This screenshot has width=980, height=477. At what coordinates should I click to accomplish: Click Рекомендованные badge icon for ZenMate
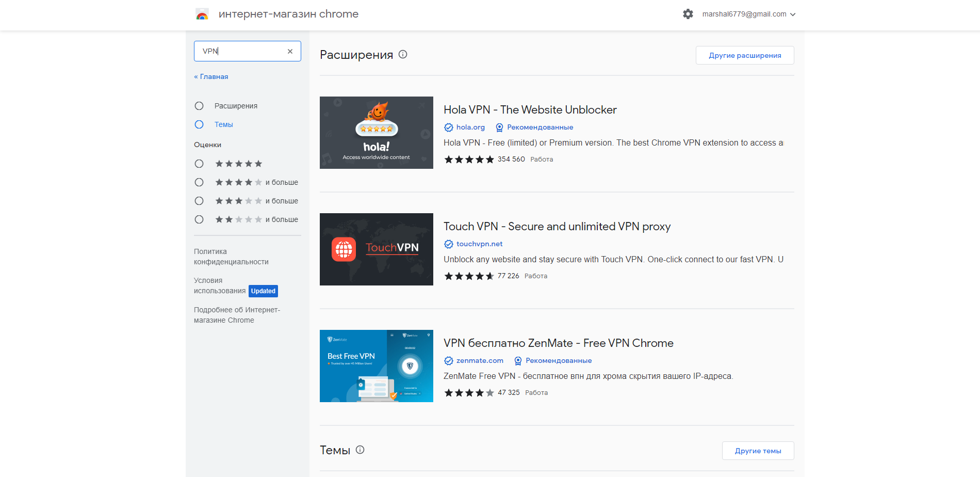tap(518, 361)
